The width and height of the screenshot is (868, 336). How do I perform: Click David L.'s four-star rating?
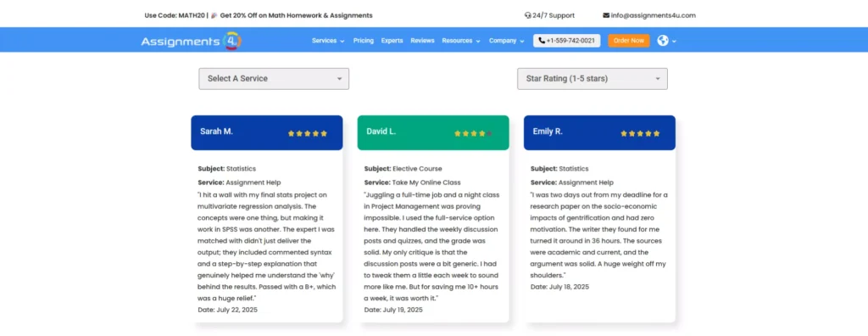click(473, 133)
